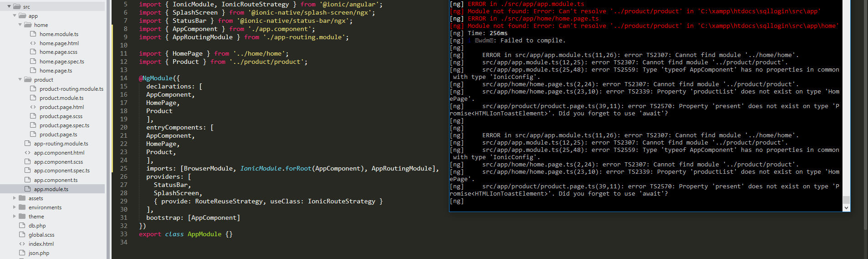The height and width of the screenshot is (259, 868).
Task: Open home.module.ts in the sidebar
Action: click(59, 34)
